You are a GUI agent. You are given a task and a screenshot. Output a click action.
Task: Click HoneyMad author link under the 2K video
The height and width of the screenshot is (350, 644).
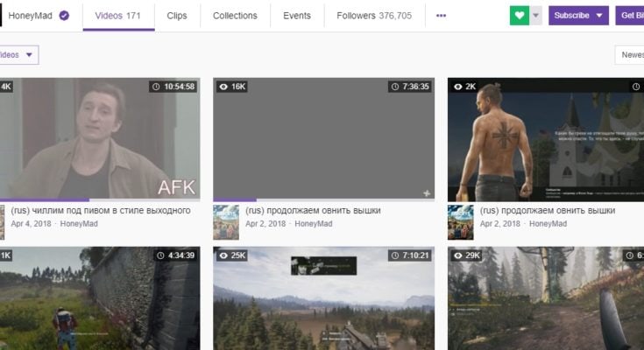tap(548, 224)
